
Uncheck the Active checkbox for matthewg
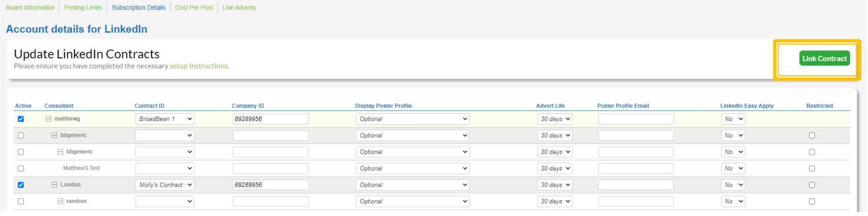pos(21,119)
